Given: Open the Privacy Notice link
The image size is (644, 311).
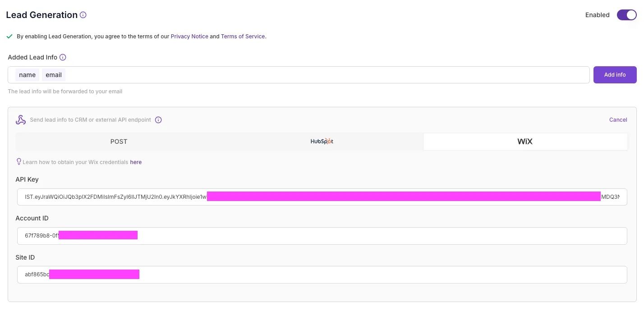Looking at the screenshot, I should click(189, 37).
